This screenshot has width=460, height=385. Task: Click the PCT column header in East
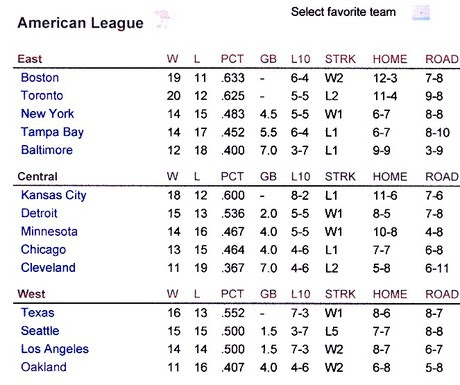pyautogui.click(x=232, y=59)
